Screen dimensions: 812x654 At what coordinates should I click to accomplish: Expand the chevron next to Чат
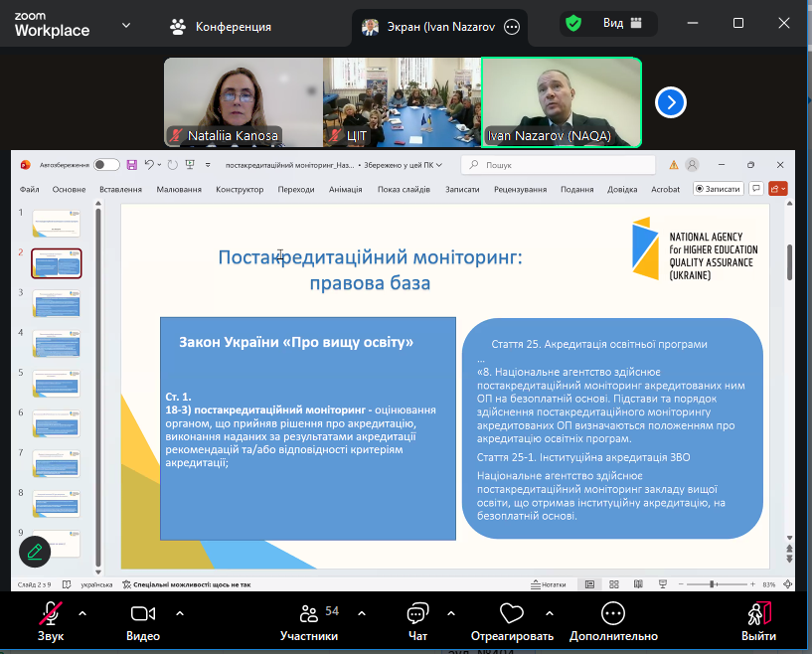point(450,613)
